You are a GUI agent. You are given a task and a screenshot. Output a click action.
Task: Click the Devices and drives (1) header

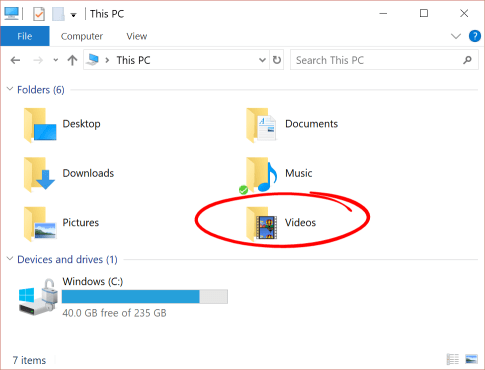point(67,259)
